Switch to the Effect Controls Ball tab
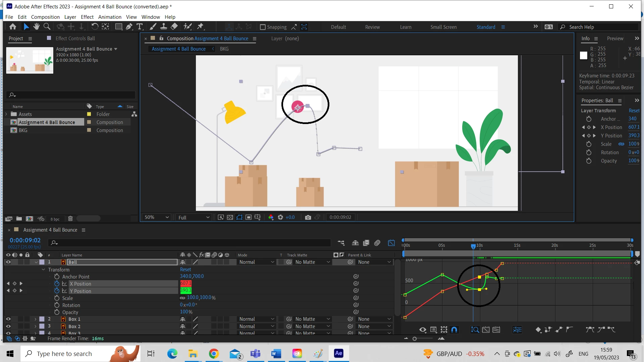 75,38
